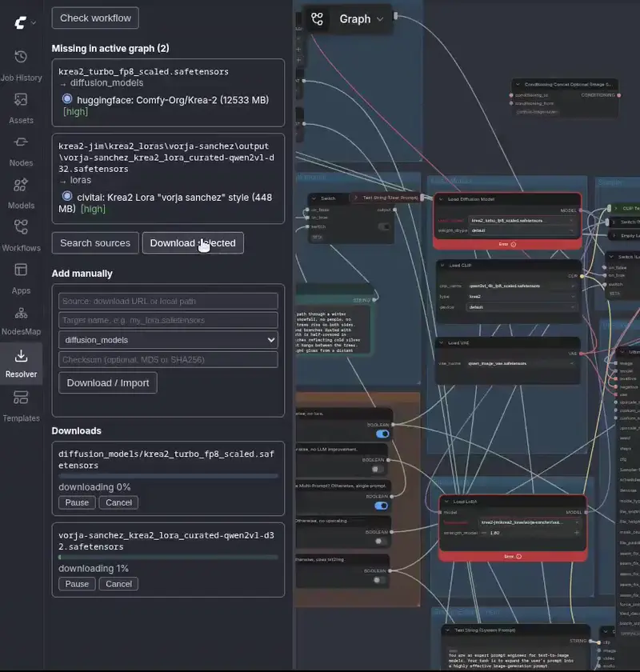This screenshot has width=640, height=672.
Task: Open the Graph dropdown menu
Action: (x=362, y=19)
